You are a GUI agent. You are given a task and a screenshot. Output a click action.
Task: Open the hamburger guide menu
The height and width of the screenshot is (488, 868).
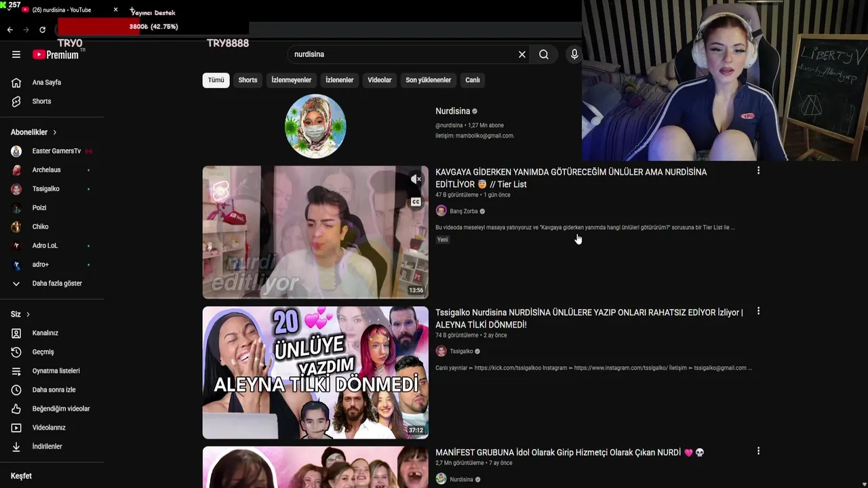16,55
